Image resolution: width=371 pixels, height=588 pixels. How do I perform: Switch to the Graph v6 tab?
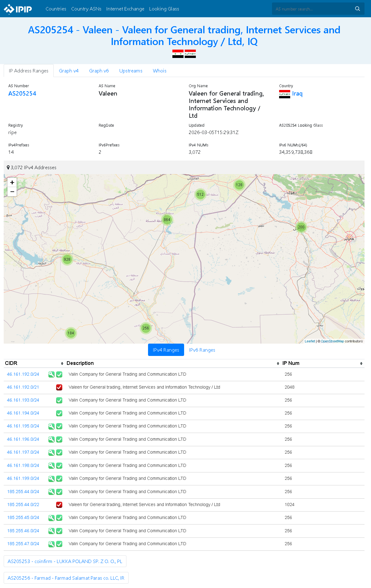99,71
